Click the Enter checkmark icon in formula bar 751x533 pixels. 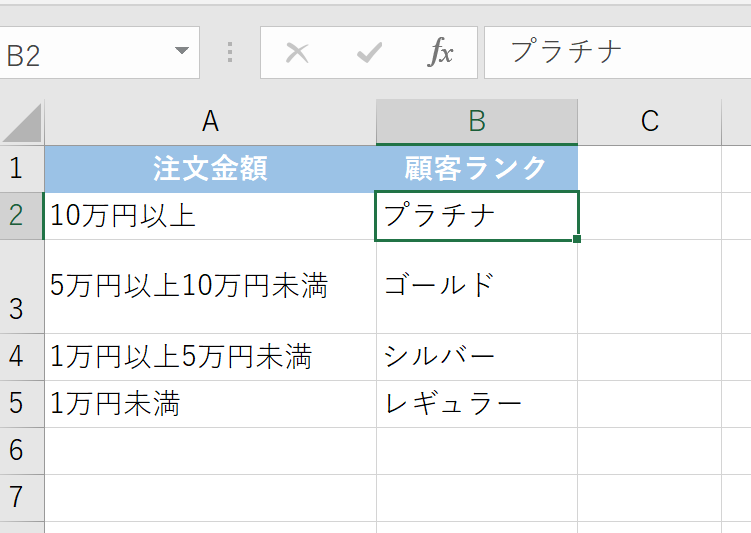(x=369, y=52)
